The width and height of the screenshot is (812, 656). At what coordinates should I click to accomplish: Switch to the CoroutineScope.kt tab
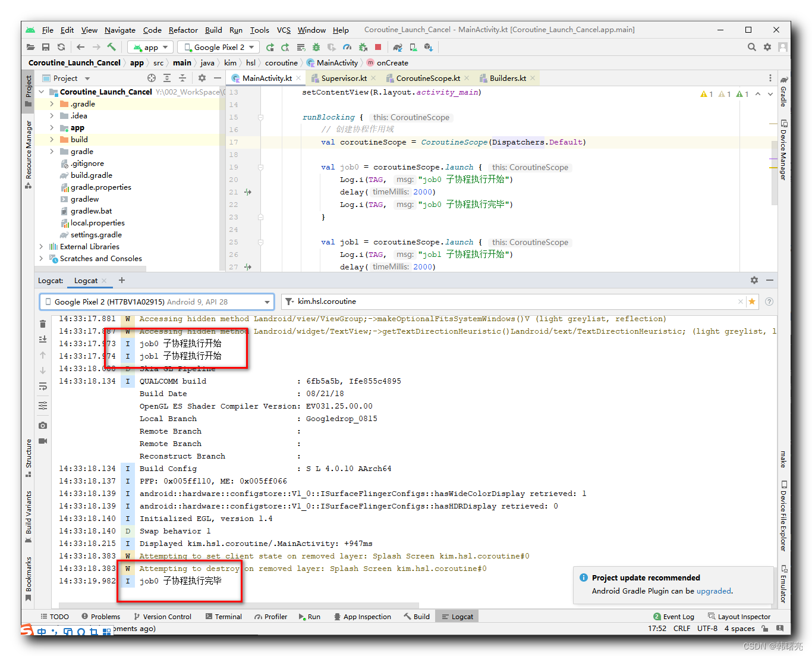[428, 78]
